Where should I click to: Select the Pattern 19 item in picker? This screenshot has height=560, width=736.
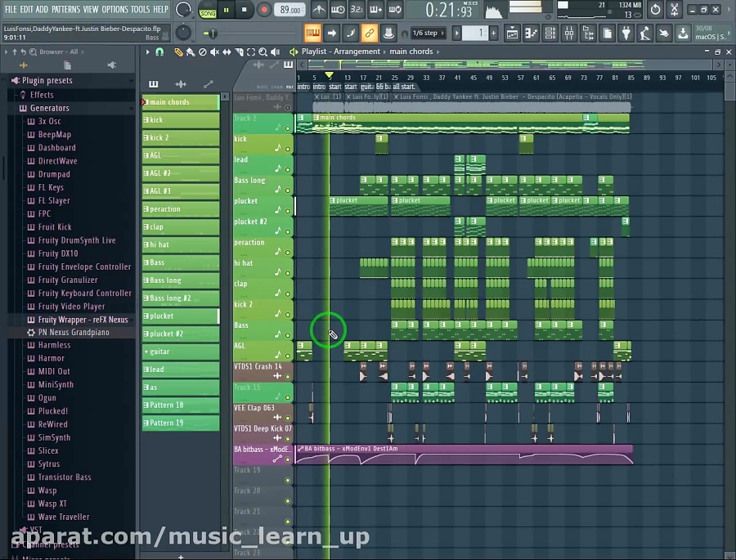pos(181,423)
